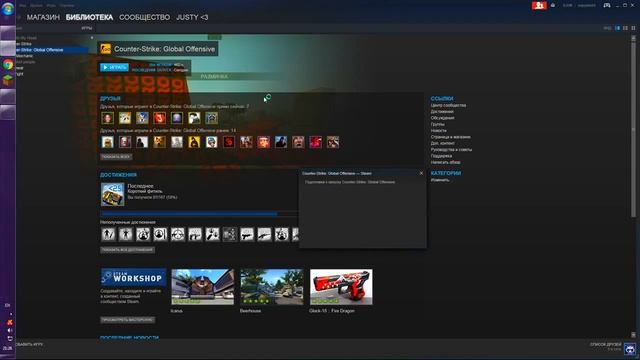This screenshot has width=640, height=360.
Task: Open the СООБЩЕСТВО tab
Action: [144, 17]
